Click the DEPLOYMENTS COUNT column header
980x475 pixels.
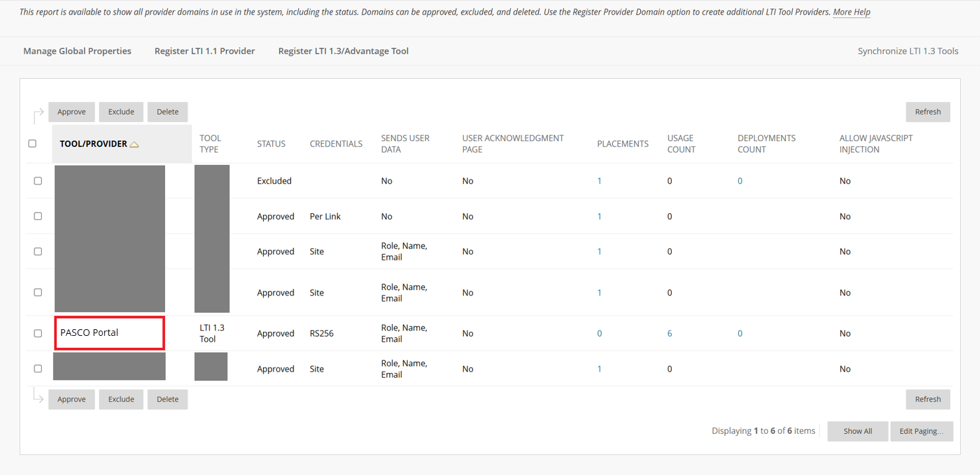point(767,144)
